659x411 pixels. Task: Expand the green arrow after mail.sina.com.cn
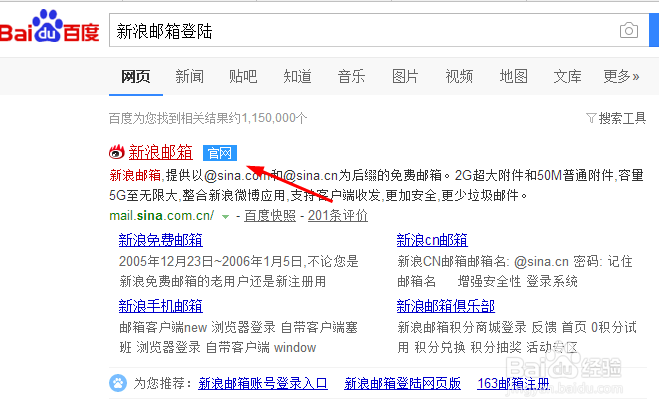pyautogui.click(x=226, y=217)
